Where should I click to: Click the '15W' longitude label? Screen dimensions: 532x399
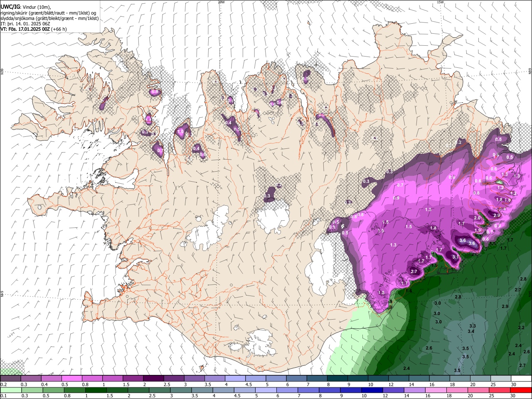(440, 2)
